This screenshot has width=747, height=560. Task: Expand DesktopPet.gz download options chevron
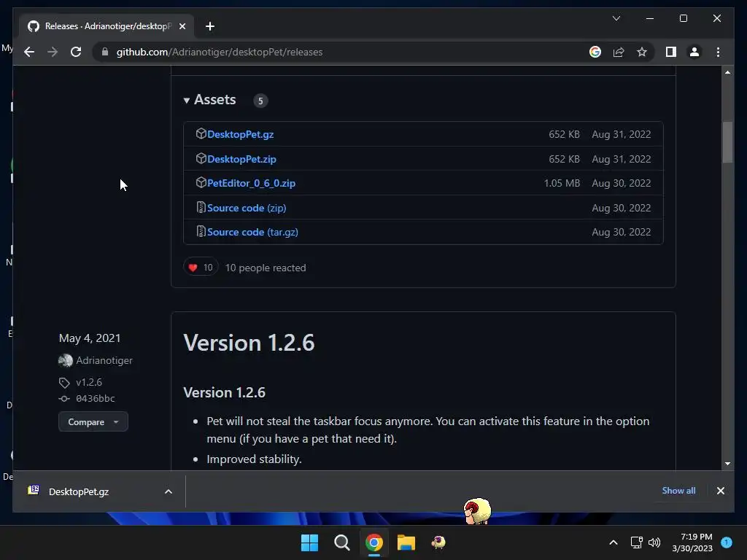[x=169, y=491]
